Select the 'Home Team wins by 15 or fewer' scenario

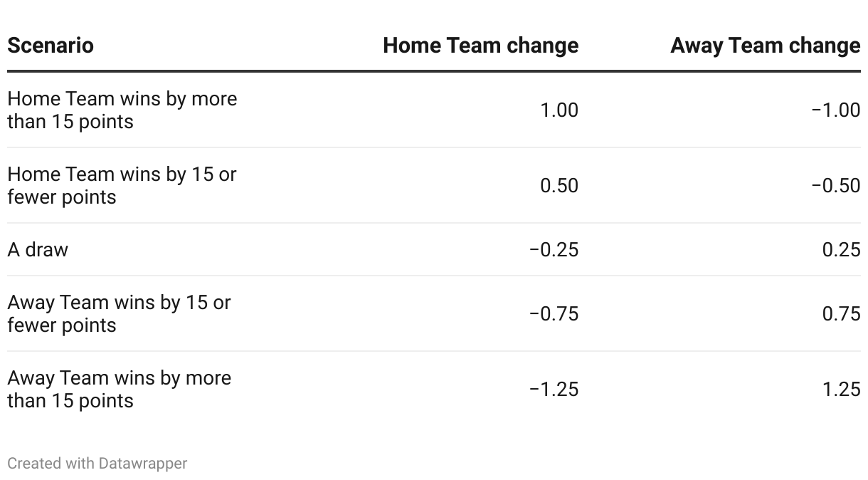(122, 186)
